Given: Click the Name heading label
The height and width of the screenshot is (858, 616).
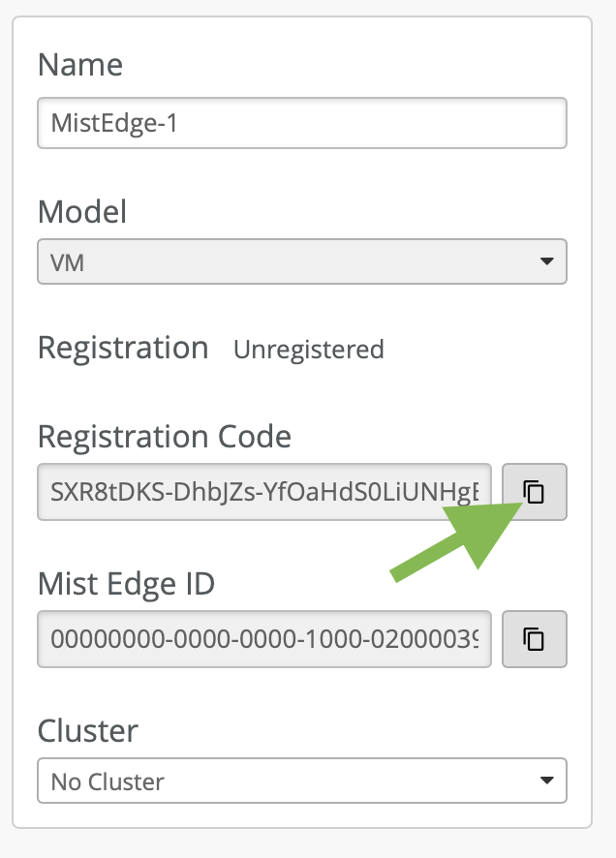Looking at the screenshot, I should pyautogui.click(x=80, y=66).
